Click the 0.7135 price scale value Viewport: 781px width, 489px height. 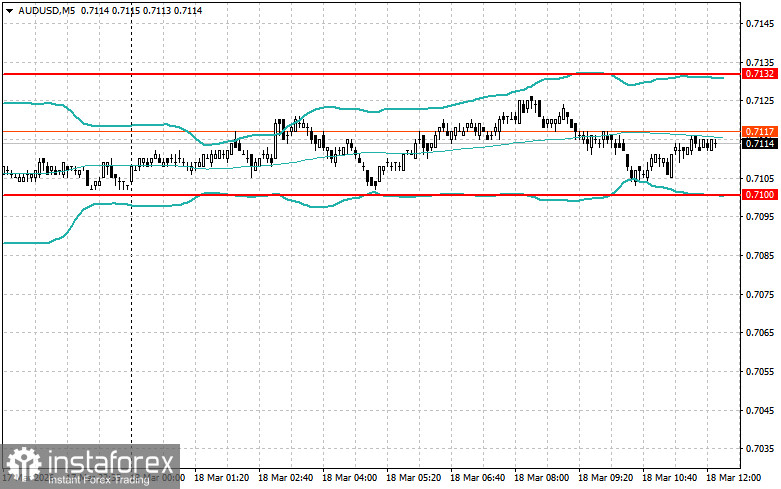tap(760, 62)
